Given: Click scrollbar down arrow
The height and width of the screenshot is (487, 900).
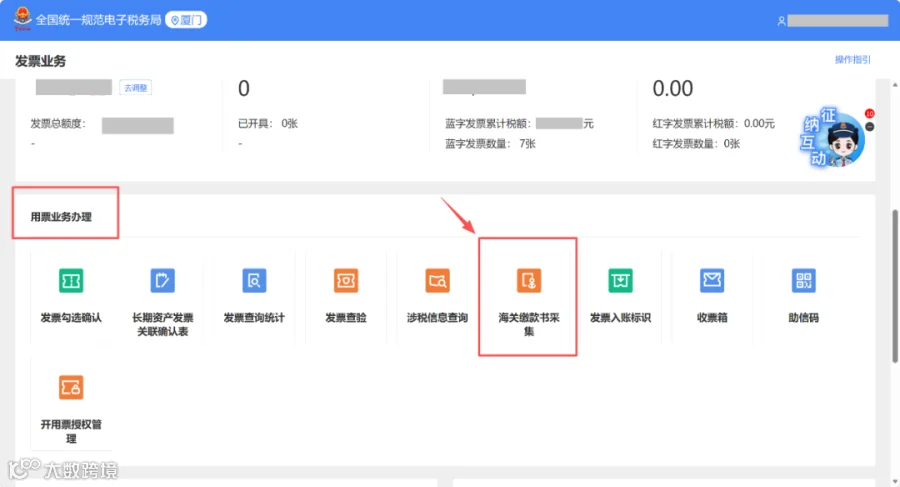Looking at the screenshot, I should tap(895, 482).
